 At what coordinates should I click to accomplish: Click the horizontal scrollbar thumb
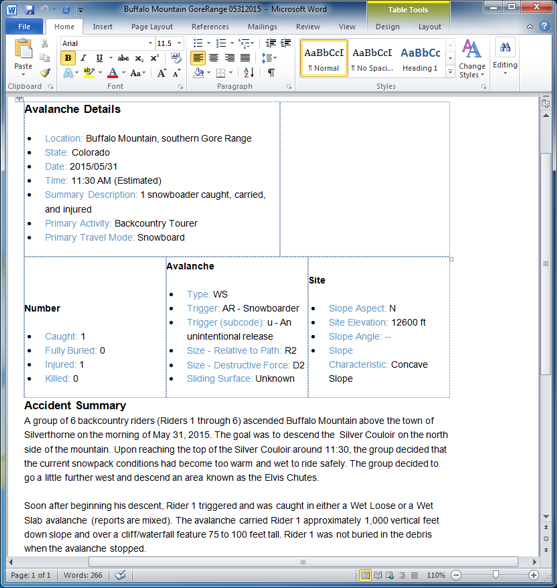click(x=303, y=562)
